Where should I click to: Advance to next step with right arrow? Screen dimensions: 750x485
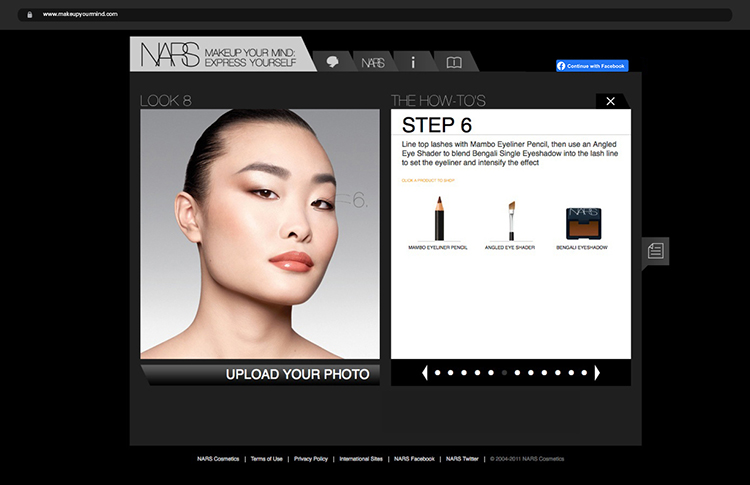(597, 373)
